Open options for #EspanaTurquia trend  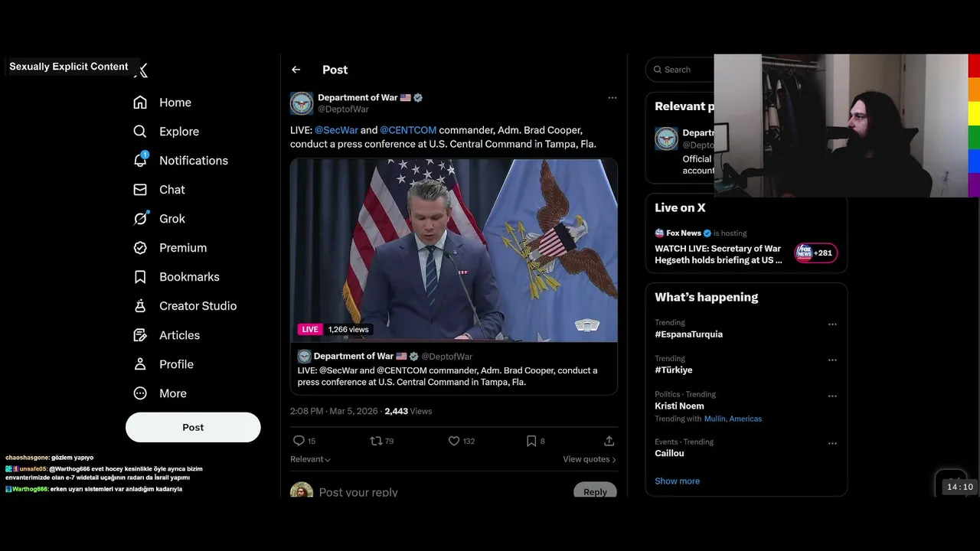(x=832, y=324)
